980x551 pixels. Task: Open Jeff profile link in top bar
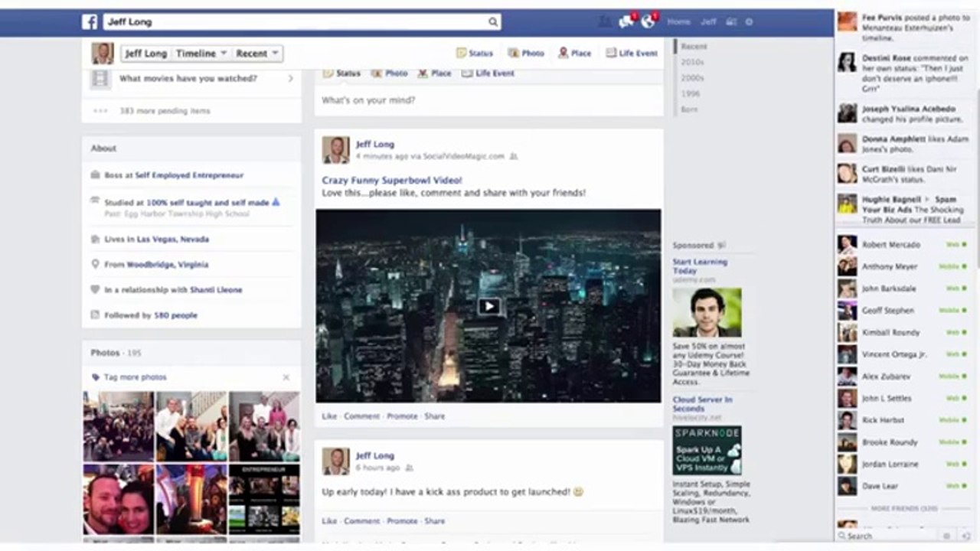click(709, 22)
